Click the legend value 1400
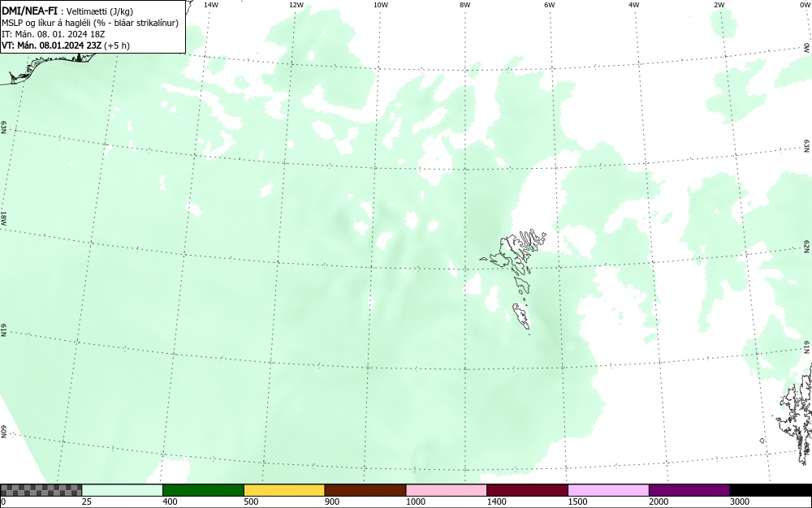The height and width of the screenshot is (508, 812). (496, 502)
